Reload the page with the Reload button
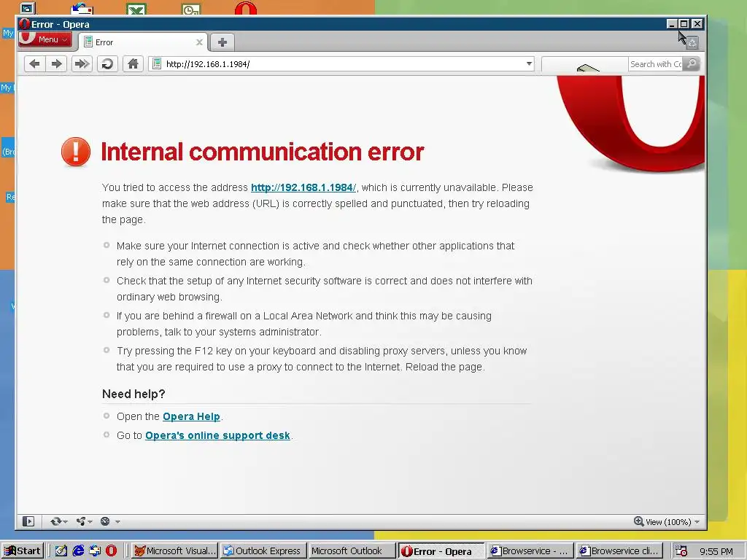Screen dimensions: 747x560 click(x=108, y=64)
